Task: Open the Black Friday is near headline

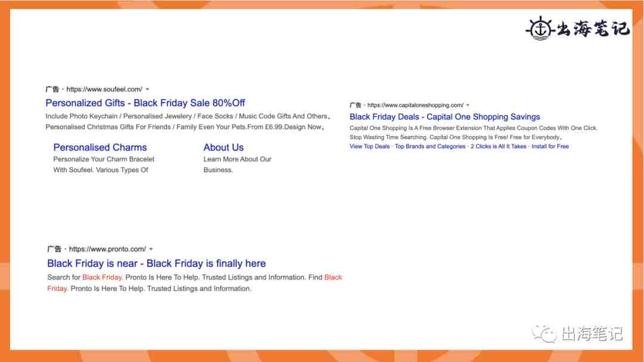Action: pyautogui.click(x=156, y=264)
